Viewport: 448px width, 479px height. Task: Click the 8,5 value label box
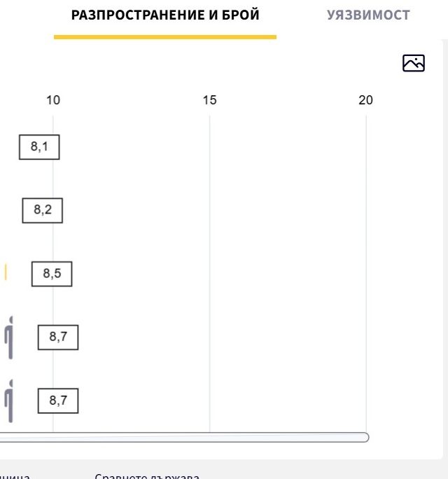(52, 274)
